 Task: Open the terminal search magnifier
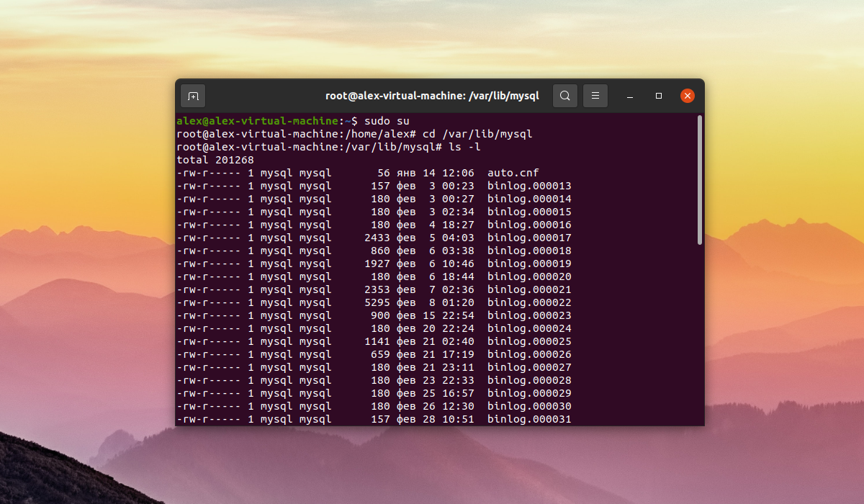[x=564, y=95]
